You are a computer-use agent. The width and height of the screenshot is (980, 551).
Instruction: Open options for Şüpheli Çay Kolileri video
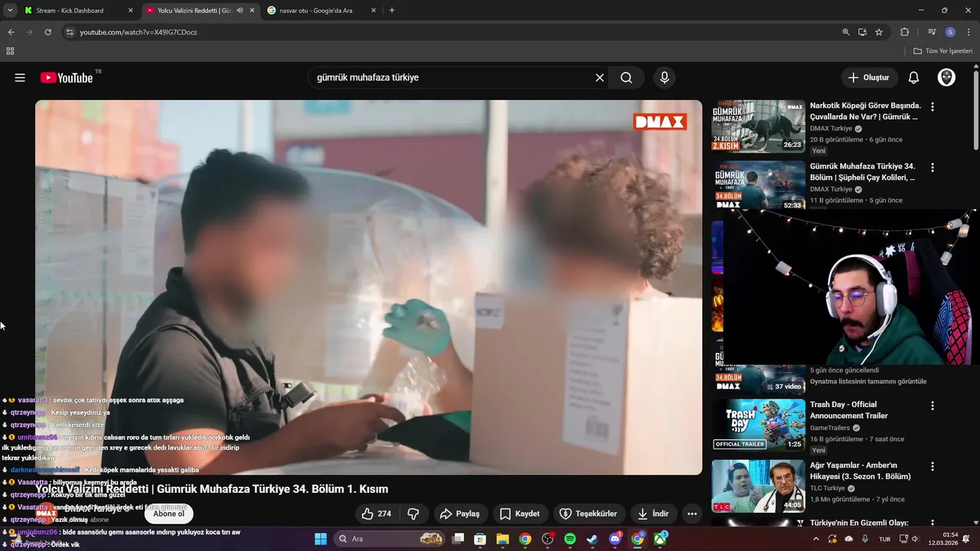932,167
